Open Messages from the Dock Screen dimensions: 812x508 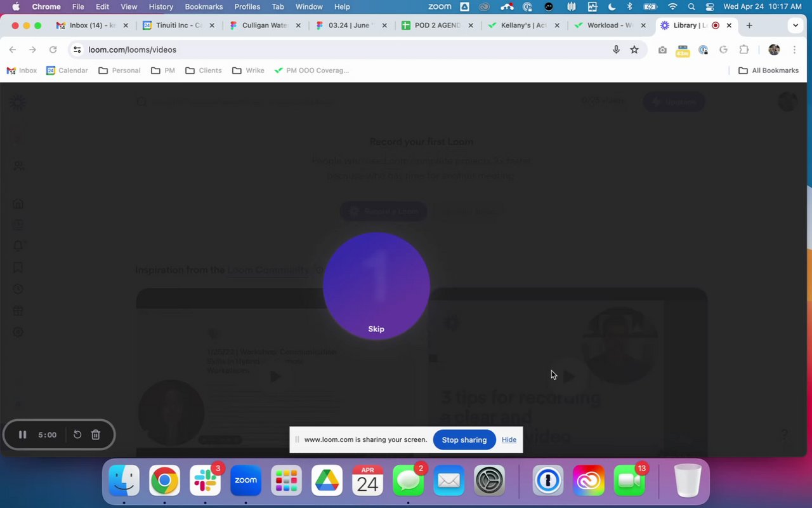click(408, 480)
